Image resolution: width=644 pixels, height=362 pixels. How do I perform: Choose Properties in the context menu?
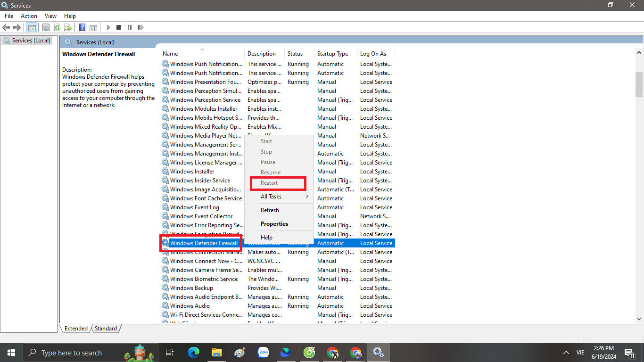[279, 224]
